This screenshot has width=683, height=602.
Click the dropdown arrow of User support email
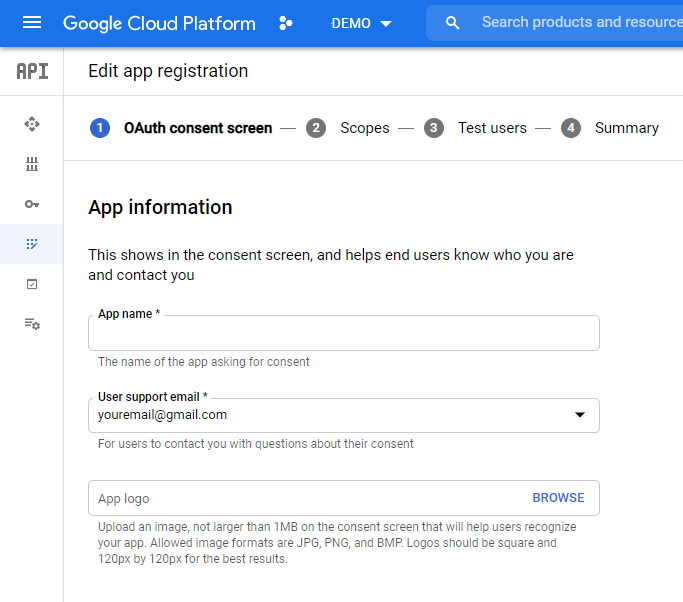coord(580,415)
